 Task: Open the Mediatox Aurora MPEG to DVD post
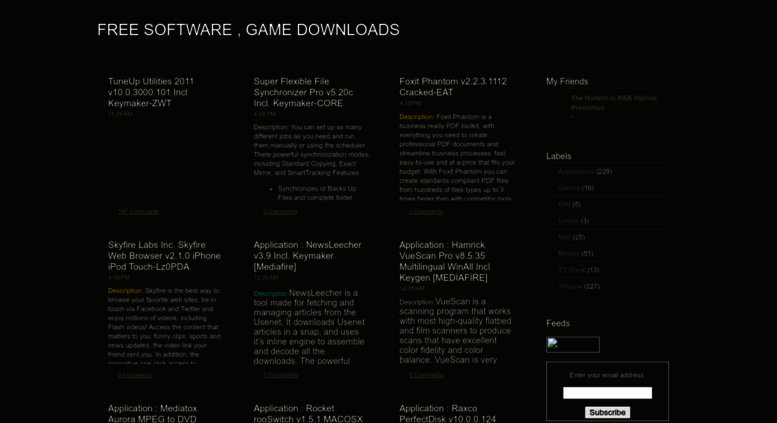click(x=152, y=414)
